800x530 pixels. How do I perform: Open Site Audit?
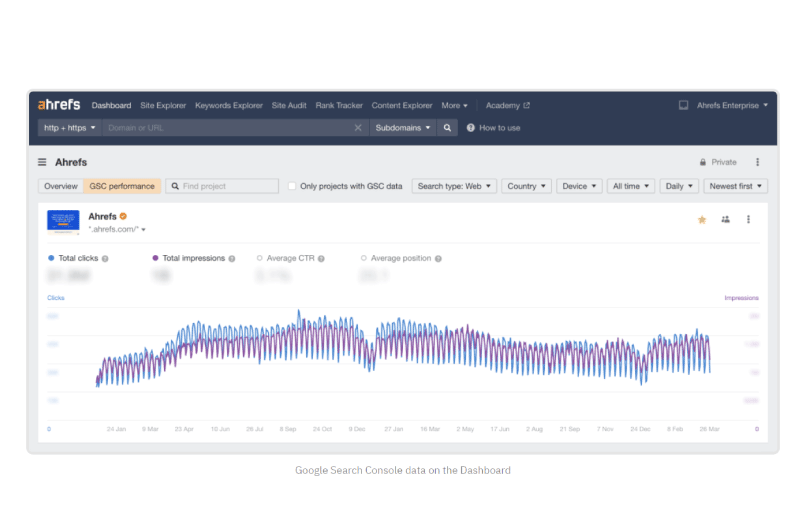click(x=289, y=105)
